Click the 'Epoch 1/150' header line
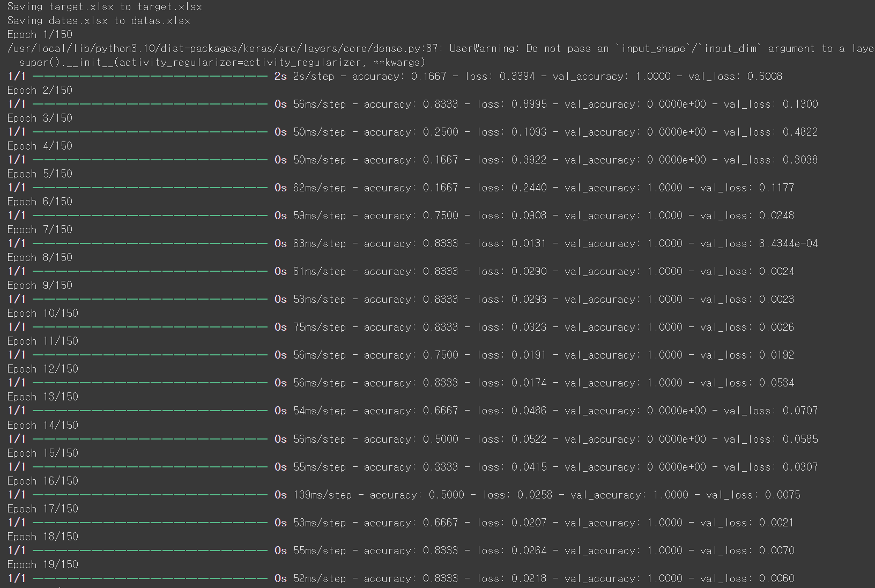The width and height of the screenshot is (875, 588). [40, 35]
